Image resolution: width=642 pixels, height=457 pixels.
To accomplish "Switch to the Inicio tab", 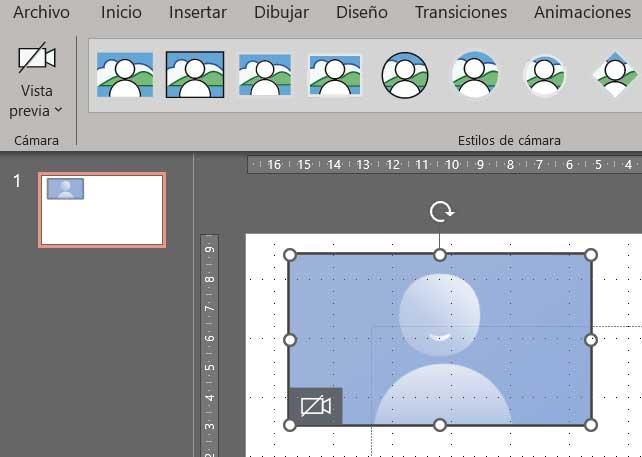I will click(121, 12).
